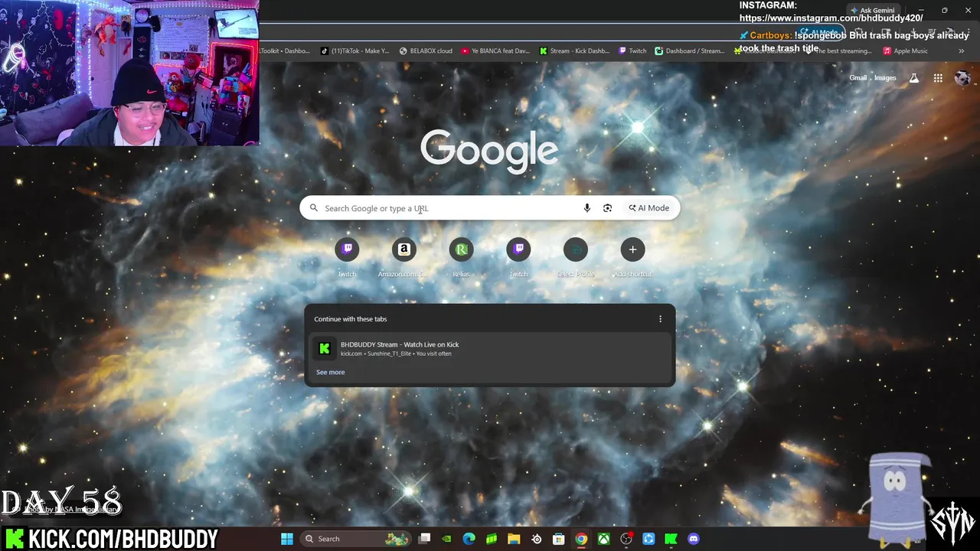Open Task View on the taskbar
980x551 pixels.
click(425, 539)
